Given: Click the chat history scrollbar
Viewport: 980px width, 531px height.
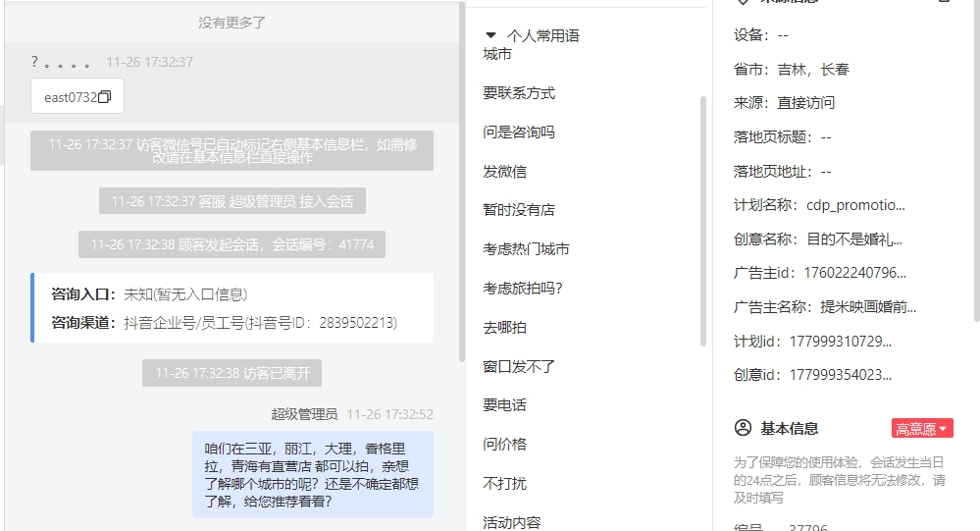Looking at the screenshot, I should (x=462, y=182).
